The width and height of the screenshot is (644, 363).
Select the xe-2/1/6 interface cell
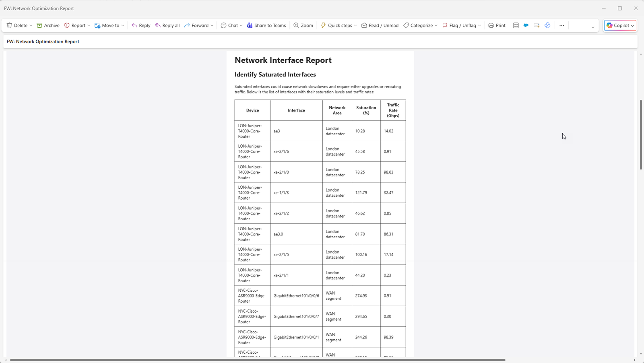[x=296, y=152]
